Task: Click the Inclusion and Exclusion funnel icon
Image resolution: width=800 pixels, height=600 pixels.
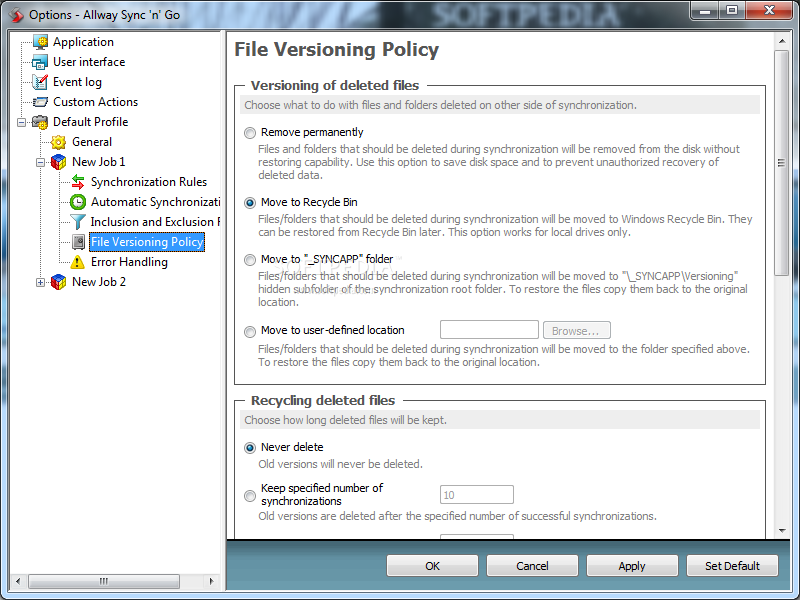Action: 78,222
